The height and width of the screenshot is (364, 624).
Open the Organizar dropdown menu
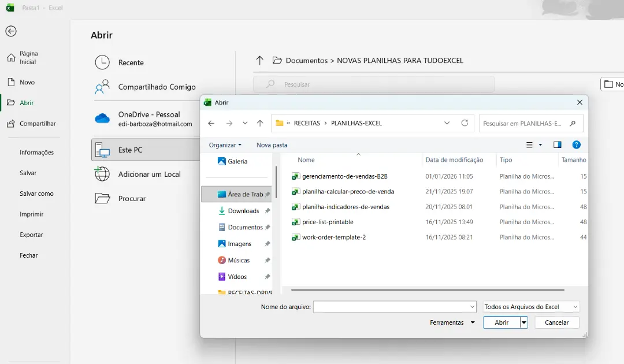[x=225, y=144]
